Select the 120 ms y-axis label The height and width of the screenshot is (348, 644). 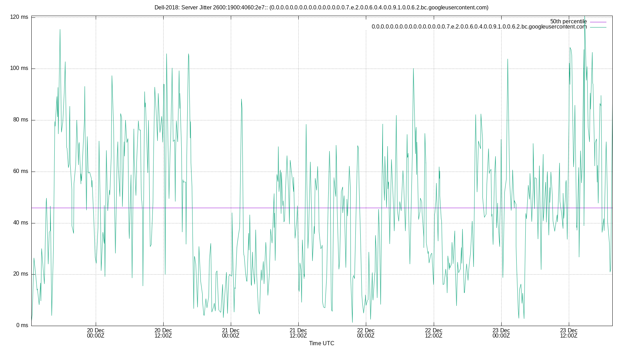point(19,15)
